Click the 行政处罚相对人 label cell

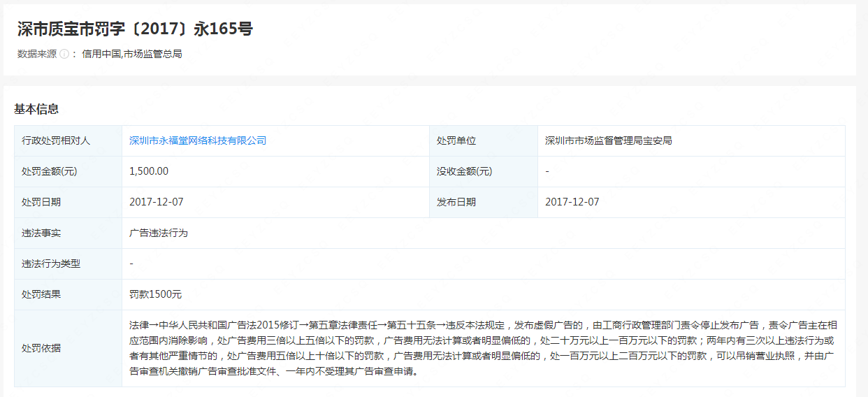[x=68, y=140]
